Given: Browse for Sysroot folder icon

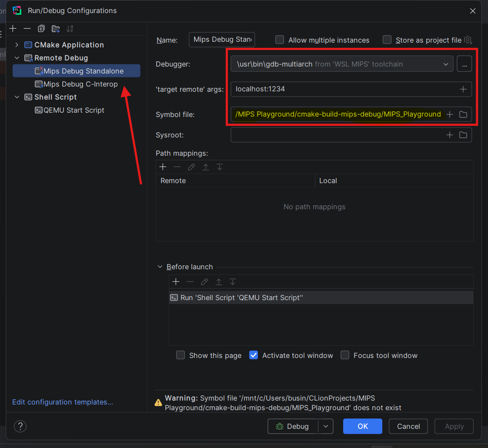Looking at the screenshot, I should (463, 135).
